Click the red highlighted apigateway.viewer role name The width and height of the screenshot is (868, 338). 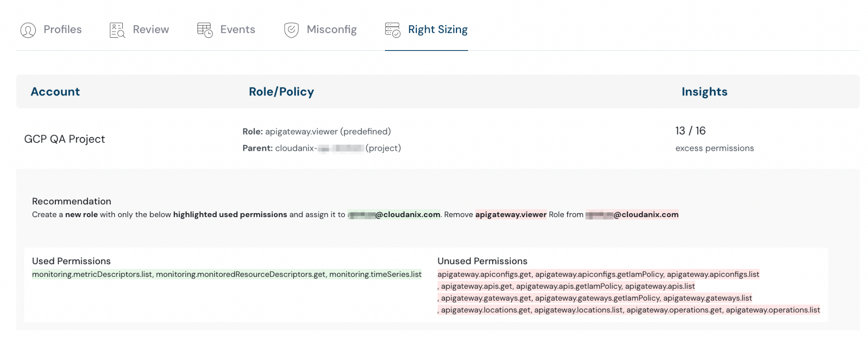[x=510, y=214]
